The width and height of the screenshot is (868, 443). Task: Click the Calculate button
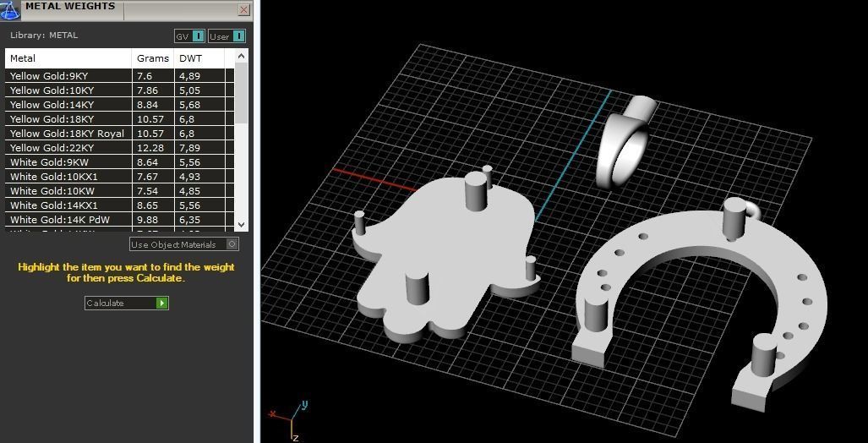126,303
